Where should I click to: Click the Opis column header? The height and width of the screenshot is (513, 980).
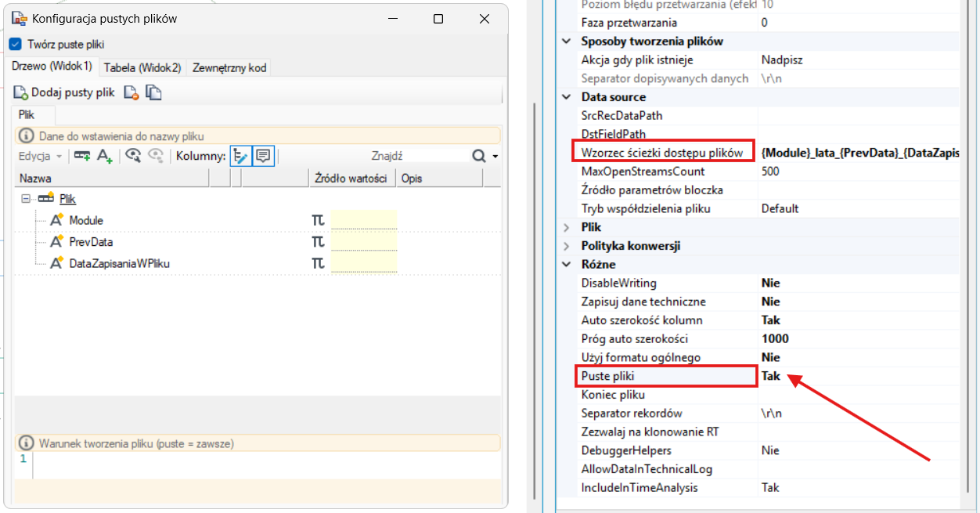tap(439, 179)
